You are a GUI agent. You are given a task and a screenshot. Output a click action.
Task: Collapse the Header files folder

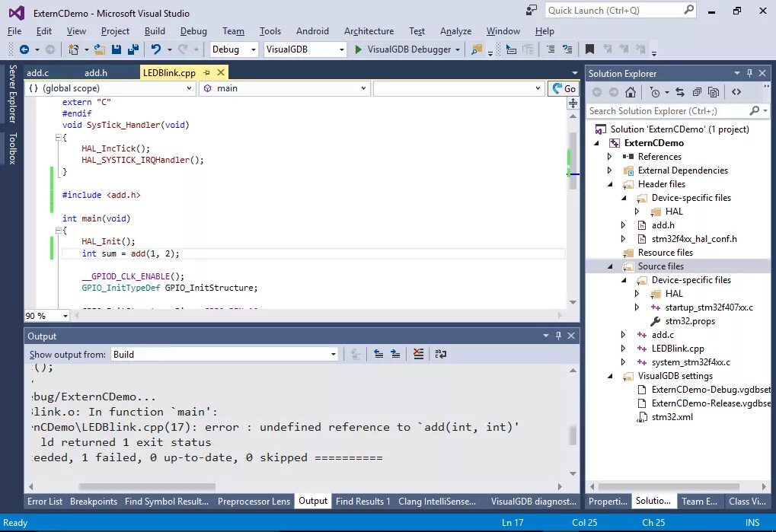tap(610, 184)
